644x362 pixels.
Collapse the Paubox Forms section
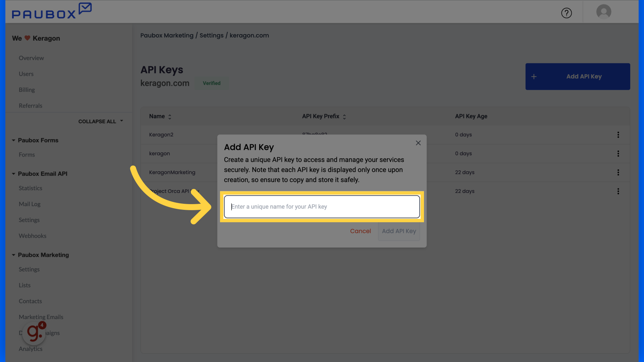[13, 140]
